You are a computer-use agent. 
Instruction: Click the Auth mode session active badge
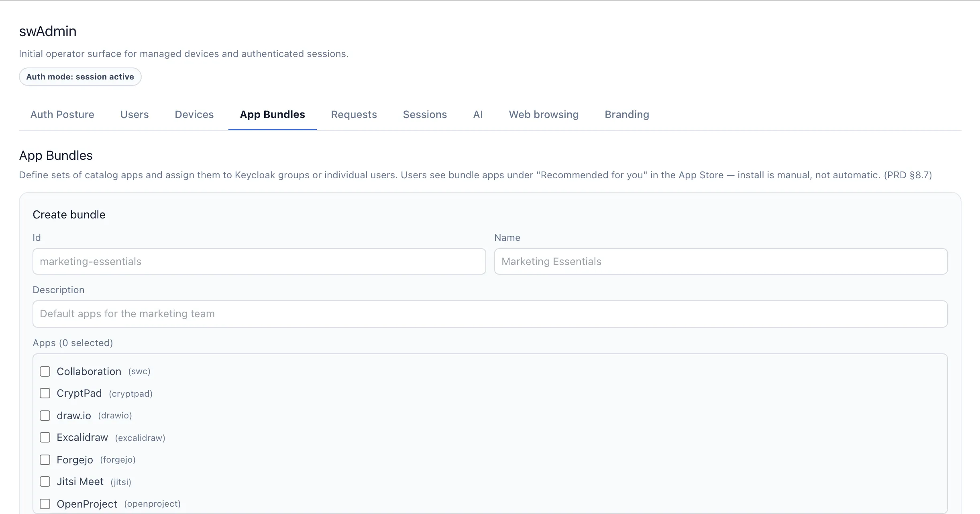[x=80, y=77]
